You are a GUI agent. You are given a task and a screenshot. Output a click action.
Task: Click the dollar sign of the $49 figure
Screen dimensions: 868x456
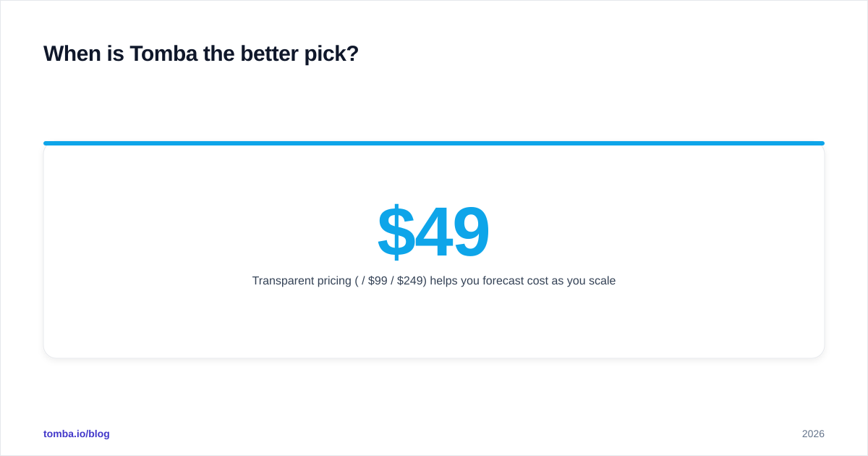tap(396, 232)
